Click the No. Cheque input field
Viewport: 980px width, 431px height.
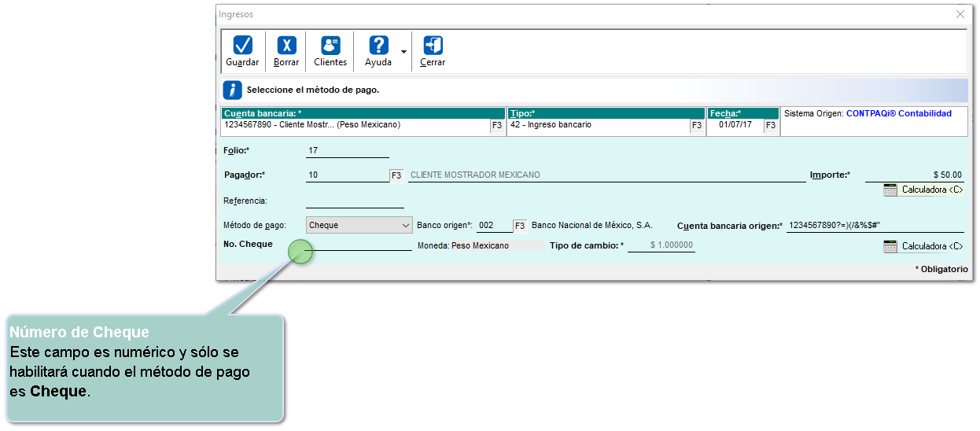(358, 245)
